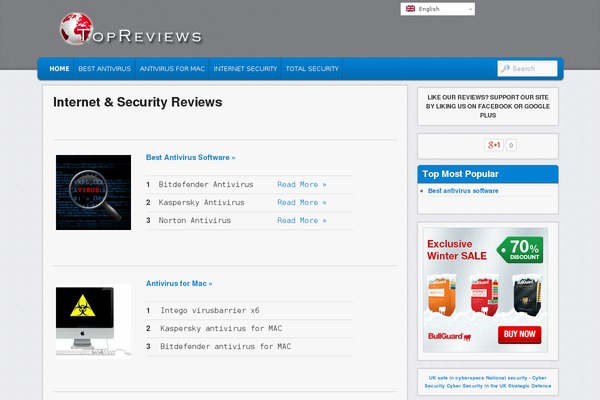The height and width of the screenshot is (400, 600).
Task: Click Kaspersky Antivirus text row
Action: click(x=201, y=202)
